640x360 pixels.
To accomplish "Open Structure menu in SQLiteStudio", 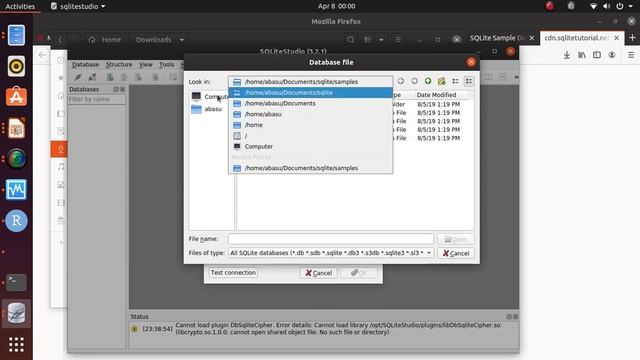I will coord(119,64).
